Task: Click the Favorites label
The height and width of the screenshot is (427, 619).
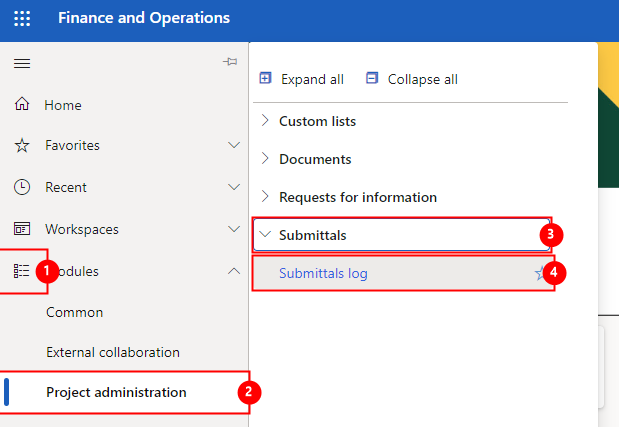Action: pos(72,145)
